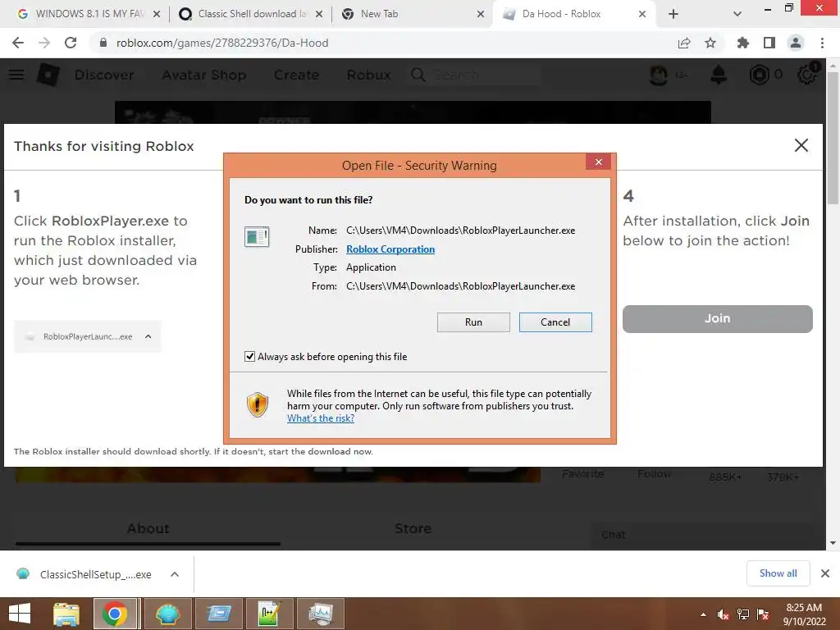
Task: Click Cancel in the security warning dialog
Action: (x=555, y=322)
